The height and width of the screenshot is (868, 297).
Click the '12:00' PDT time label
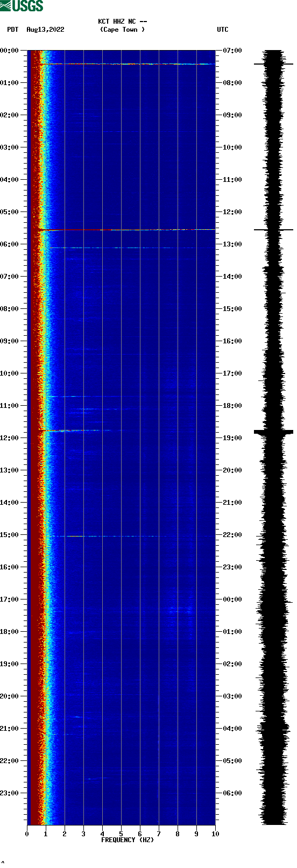(9, 438)
